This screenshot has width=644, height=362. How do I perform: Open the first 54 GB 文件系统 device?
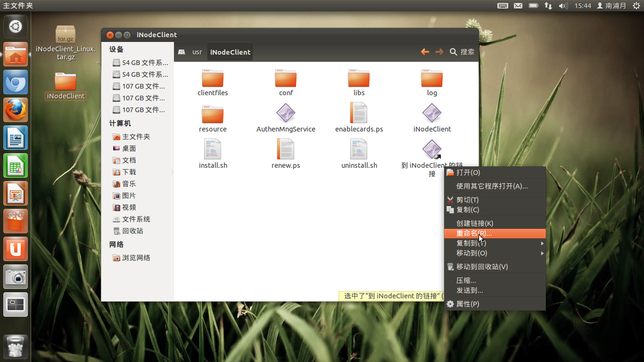point(140,63)
